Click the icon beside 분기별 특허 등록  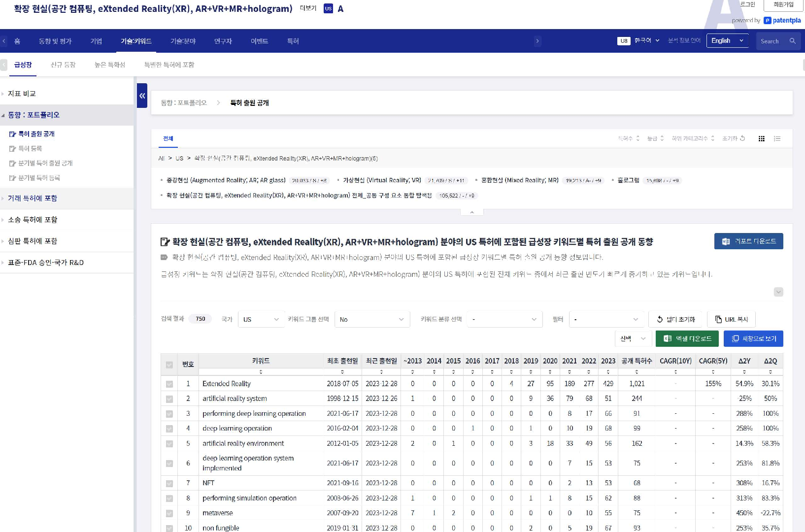12,178
